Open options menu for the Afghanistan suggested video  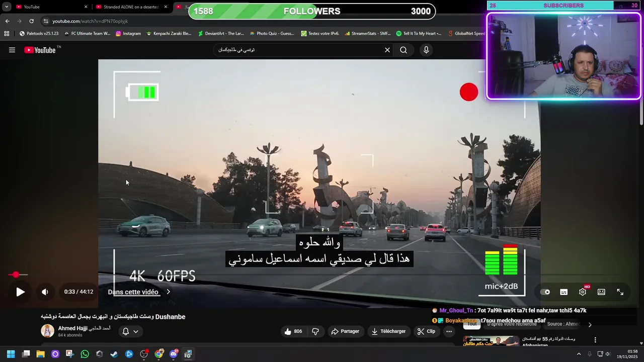[595, 340]
